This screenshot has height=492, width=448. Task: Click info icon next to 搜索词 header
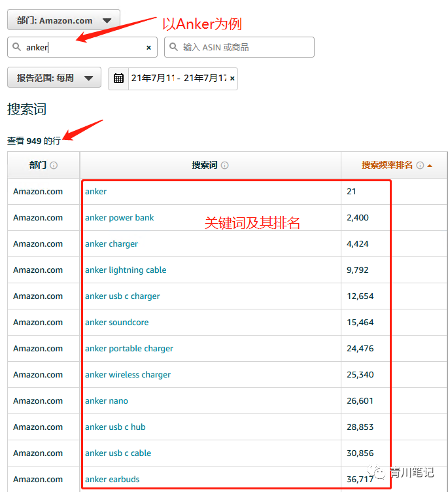point(224,166)
